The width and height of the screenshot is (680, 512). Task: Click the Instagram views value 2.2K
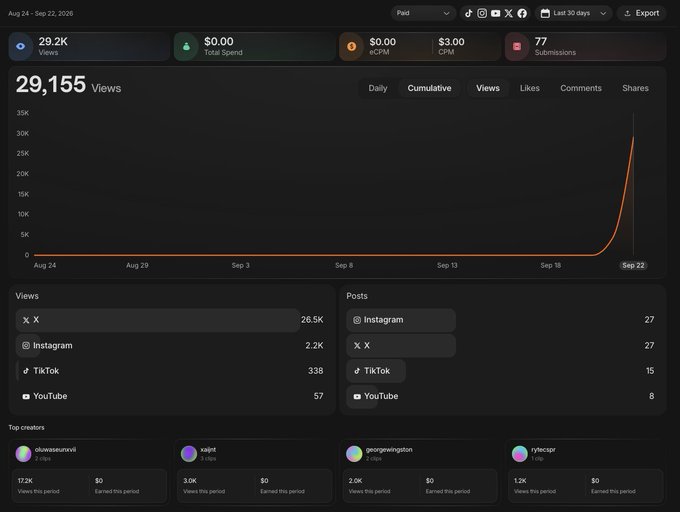click(x=314, y=346)
